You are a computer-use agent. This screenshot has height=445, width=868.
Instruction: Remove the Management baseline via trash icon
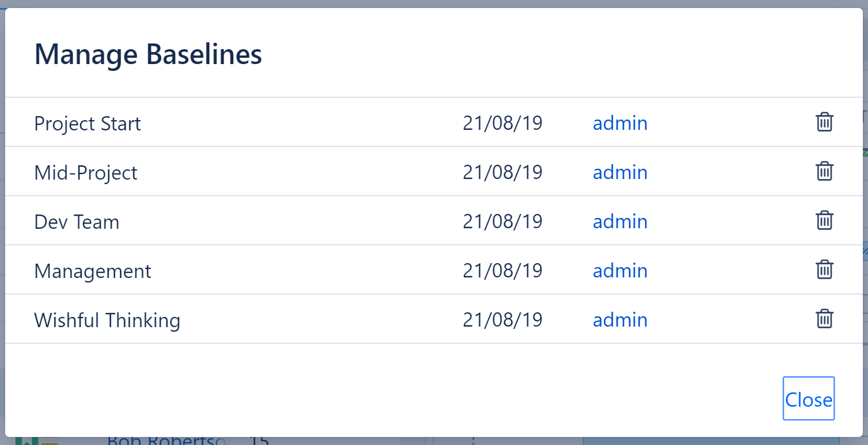click(x=824, y=270)
